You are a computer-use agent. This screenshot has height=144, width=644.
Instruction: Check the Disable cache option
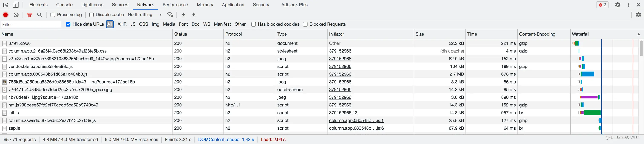92,15
